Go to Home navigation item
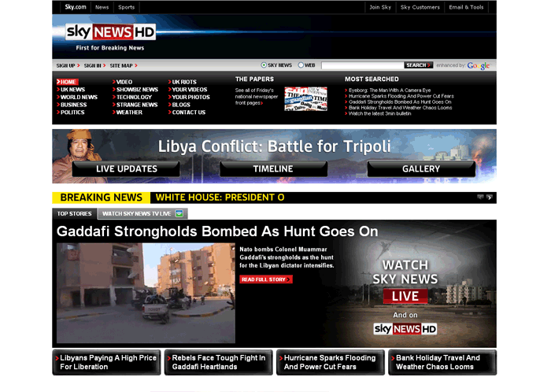The height and width of the screenshot is (392, 551). click(x=67, y=82)
